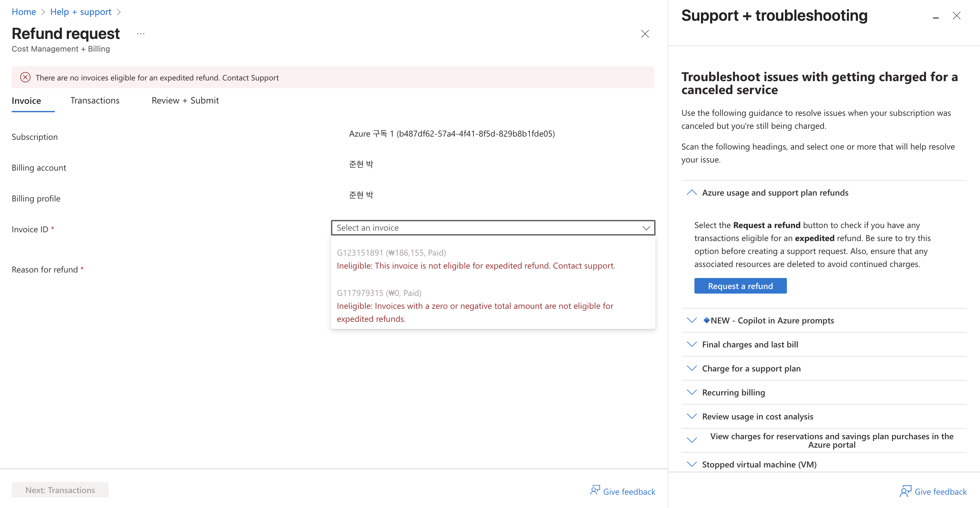Click the Request a refund button
The width and height of the screenshot is (980, 508).
pyautogui.click(x=740, y=286)
